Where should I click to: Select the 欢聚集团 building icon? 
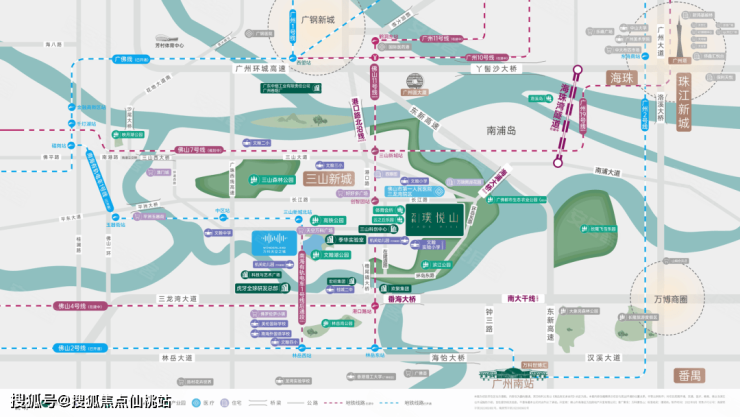[385, 288]
